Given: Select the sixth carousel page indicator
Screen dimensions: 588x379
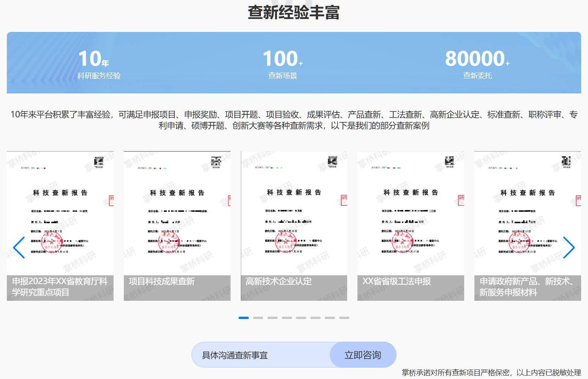Looking at the screenshot, I should (x=315, y=318).
